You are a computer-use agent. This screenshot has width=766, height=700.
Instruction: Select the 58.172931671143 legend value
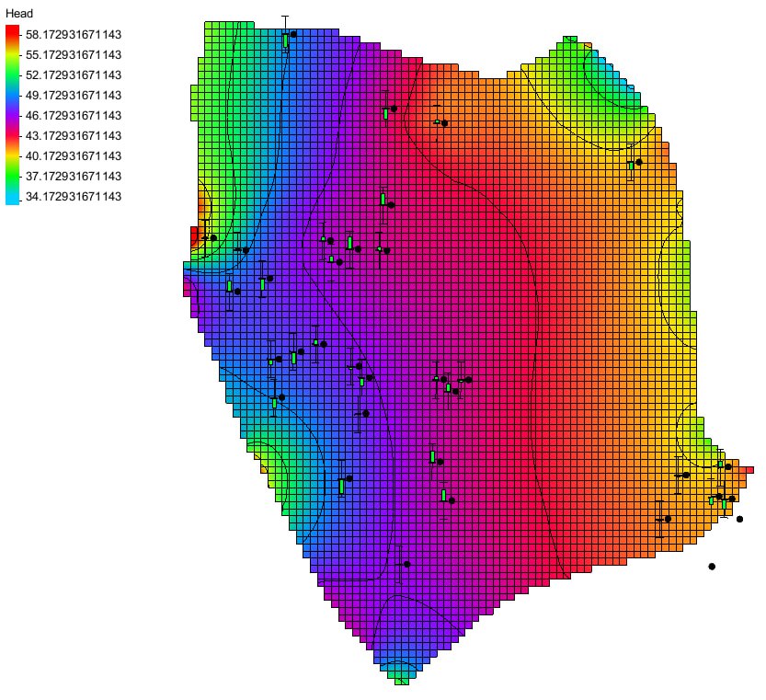pos(74,35)
